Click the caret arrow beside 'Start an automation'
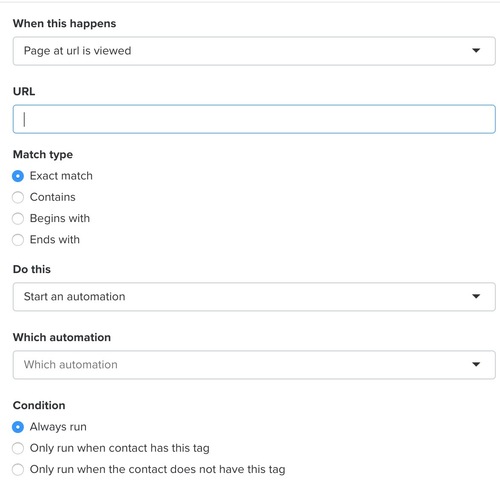 pos(476,296)
